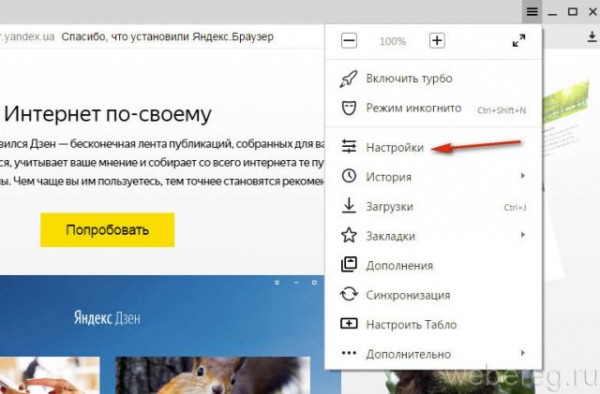Click the rocket turbo icon

(x=349, y=78)
